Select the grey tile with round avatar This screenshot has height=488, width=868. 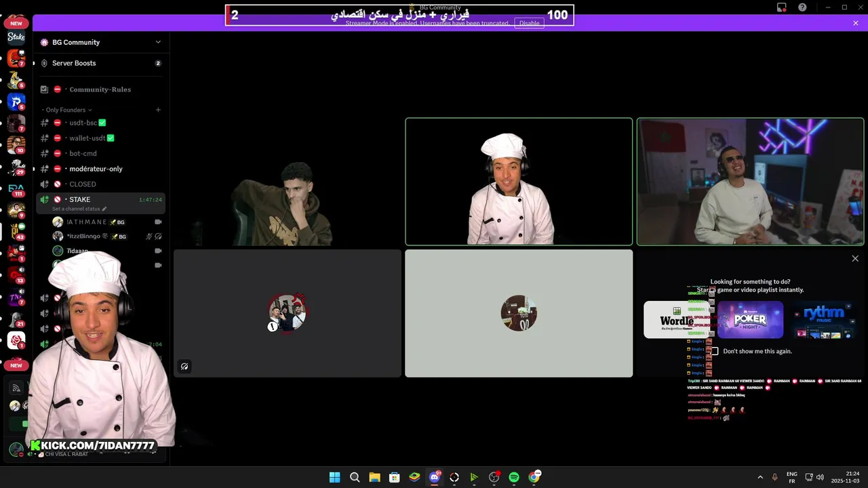point(519,313)
